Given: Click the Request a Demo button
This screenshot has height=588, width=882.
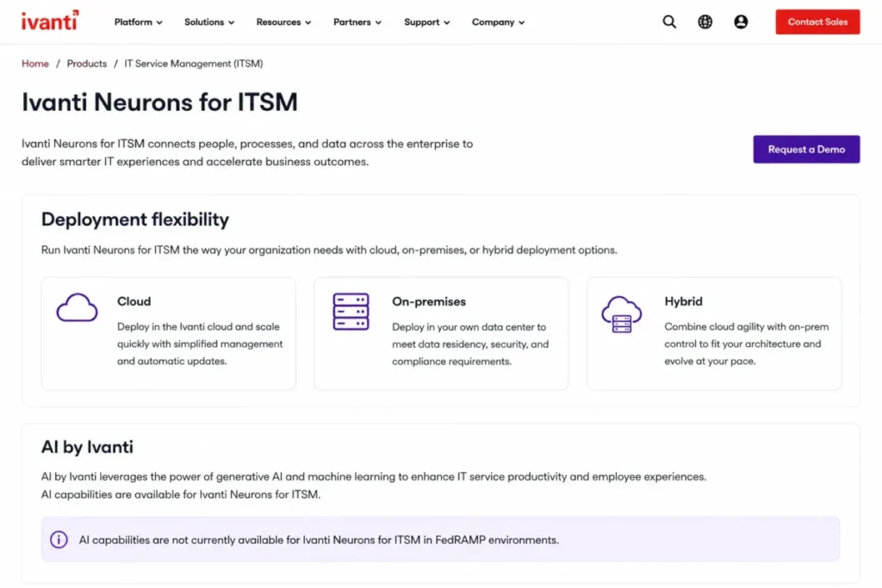Looking at the screenshot, I should click(x=806, y=150).
